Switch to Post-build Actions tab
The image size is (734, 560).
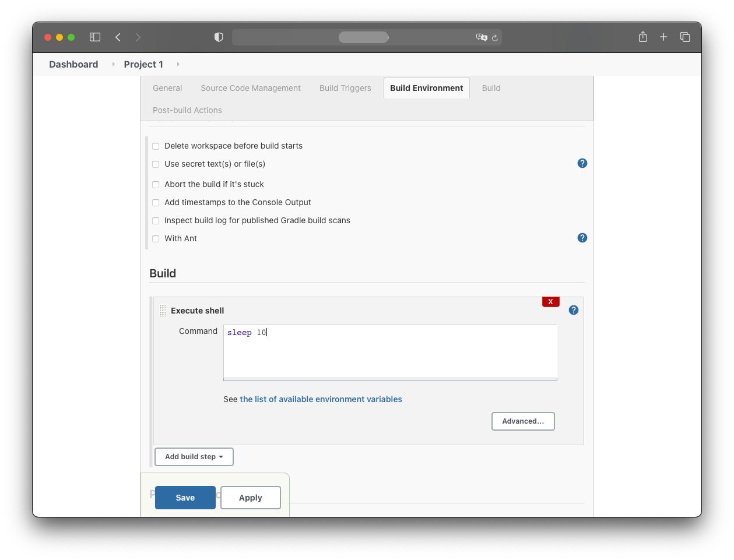187,110
